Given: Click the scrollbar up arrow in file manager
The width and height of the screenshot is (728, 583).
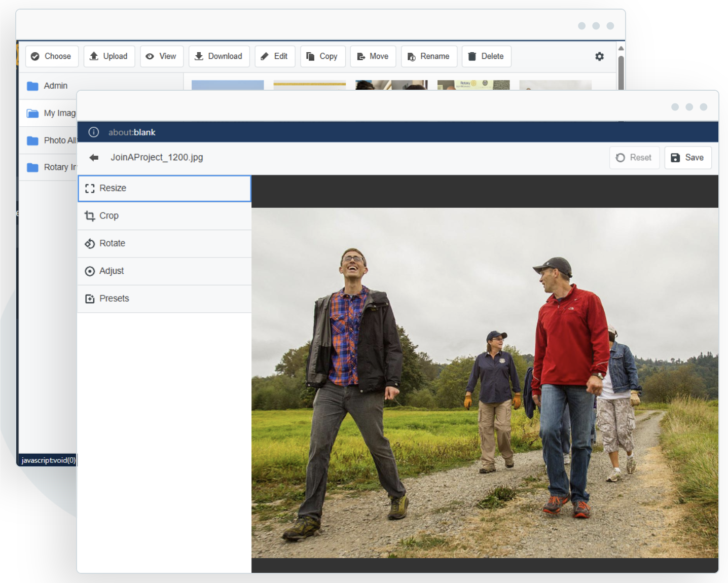Looking at the screenshot, I should coord(621,48).
